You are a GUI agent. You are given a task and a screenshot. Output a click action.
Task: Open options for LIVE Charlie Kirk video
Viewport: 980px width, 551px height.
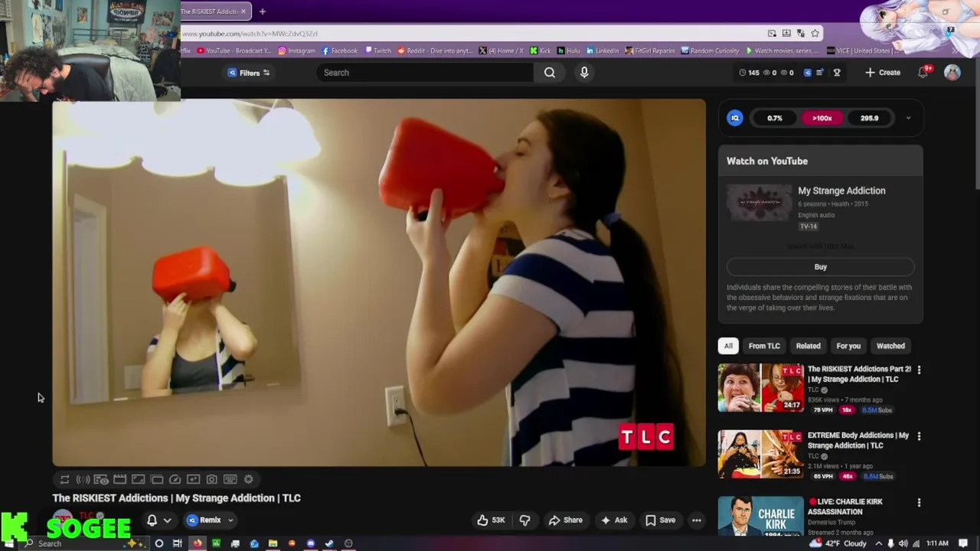pyautogui.click(x=919, y=503)
